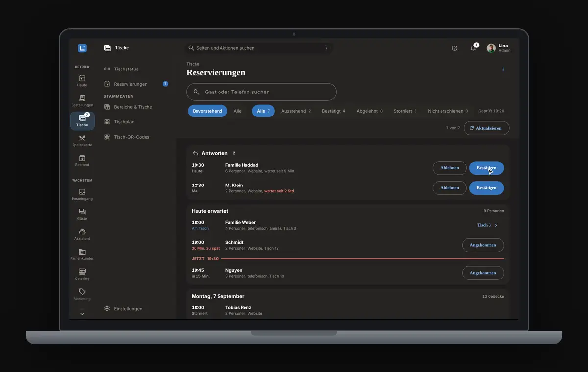Open Lina's profile avatar
Screen dimensions: 588x372
pos(491,48)
